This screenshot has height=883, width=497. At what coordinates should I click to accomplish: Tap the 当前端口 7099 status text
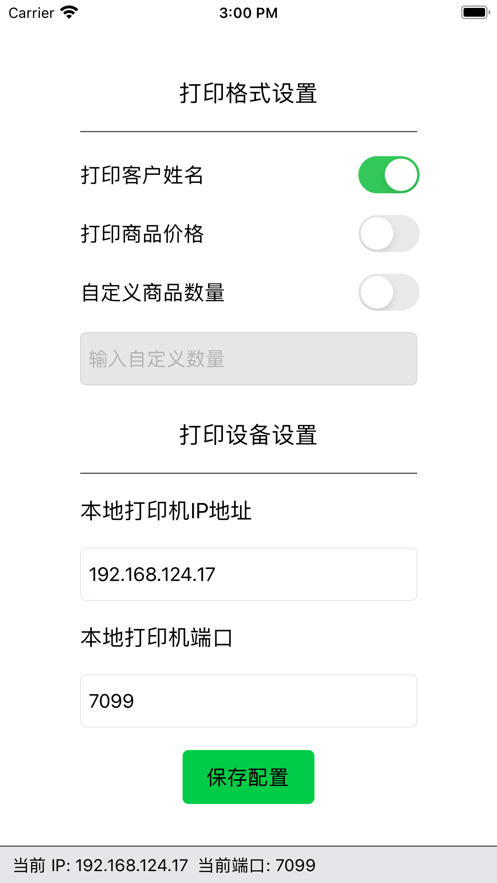click(258, 865)
